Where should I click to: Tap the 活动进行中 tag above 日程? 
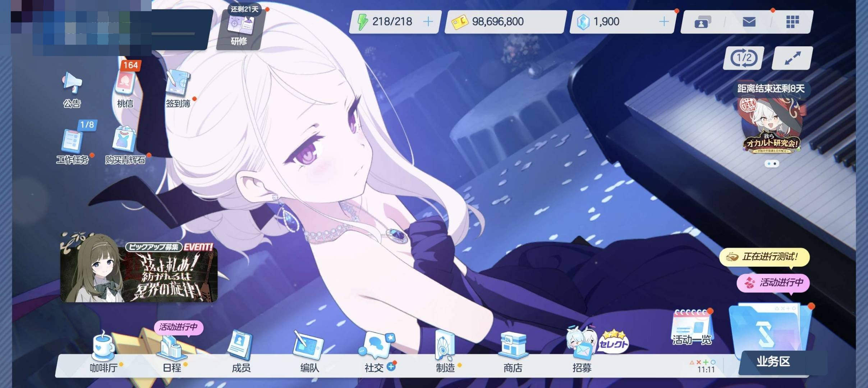point(178,327)
